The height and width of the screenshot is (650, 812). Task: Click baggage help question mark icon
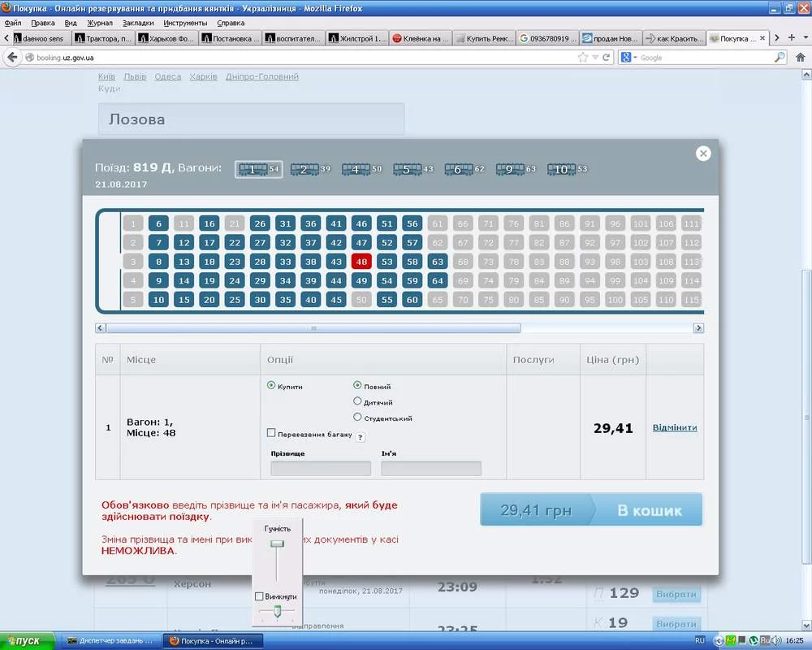point(360,437)
